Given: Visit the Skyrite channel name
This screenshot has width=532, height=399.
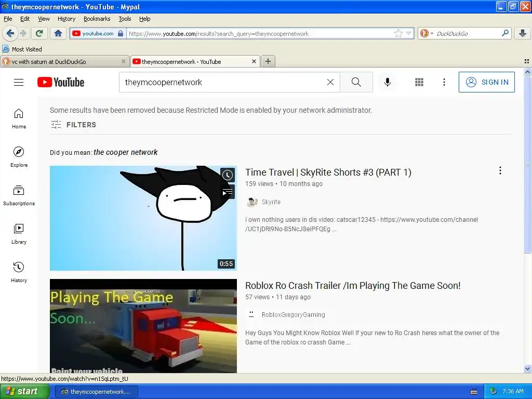Looking at the screenshot, I should (x=271, y=202).
